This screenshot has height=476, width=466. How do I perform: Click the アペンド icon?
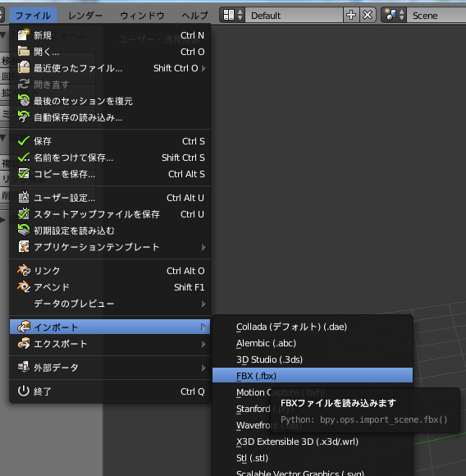pyautogui.click(x=23, y=287)
